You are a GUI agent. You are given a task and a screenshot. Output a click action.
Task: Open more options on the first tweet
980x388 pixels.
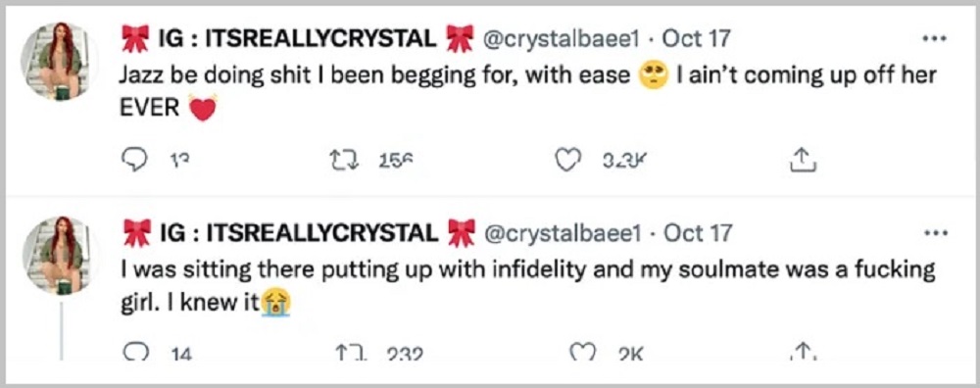coord(935,39)
